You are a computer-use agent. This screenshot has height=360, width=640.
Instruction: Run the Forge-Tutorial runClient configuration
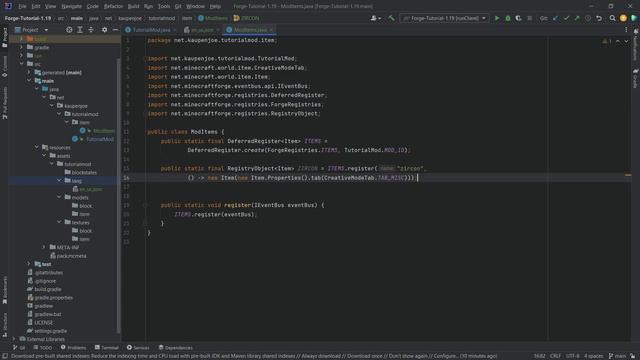(x=497, y=18)
